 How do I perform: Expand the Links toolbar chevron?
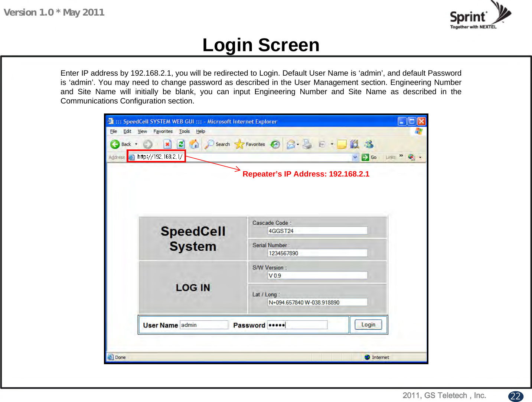tap(401, 156)
